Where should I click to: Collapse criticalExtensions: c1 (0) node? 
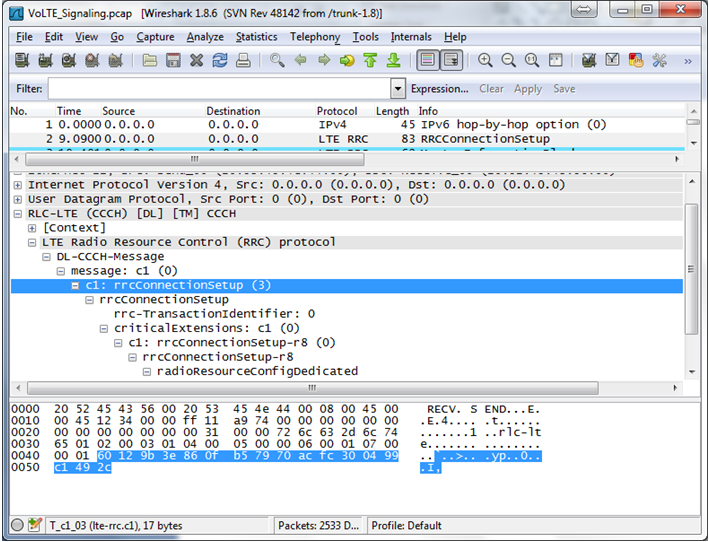pyautogui.click(x=104, y=329)
